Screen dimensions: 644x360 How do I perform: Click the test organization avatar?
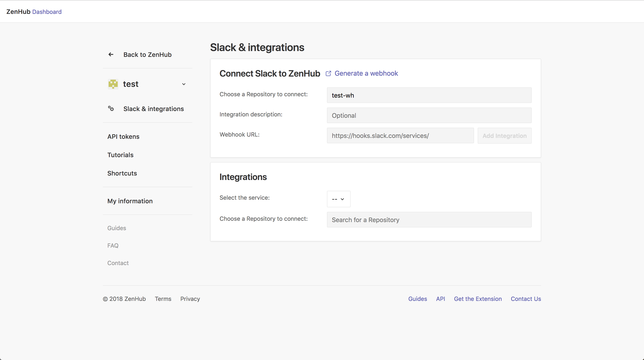coord(113,84)
